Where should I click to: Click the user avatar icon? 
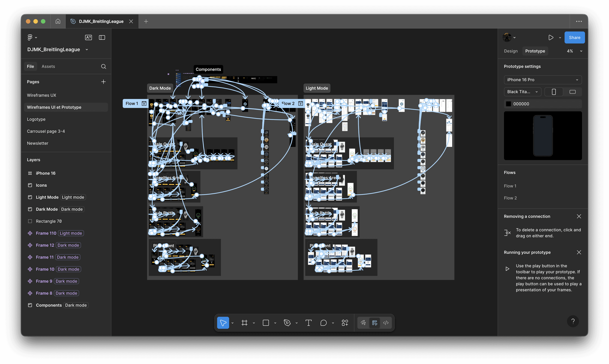[507, 37]
